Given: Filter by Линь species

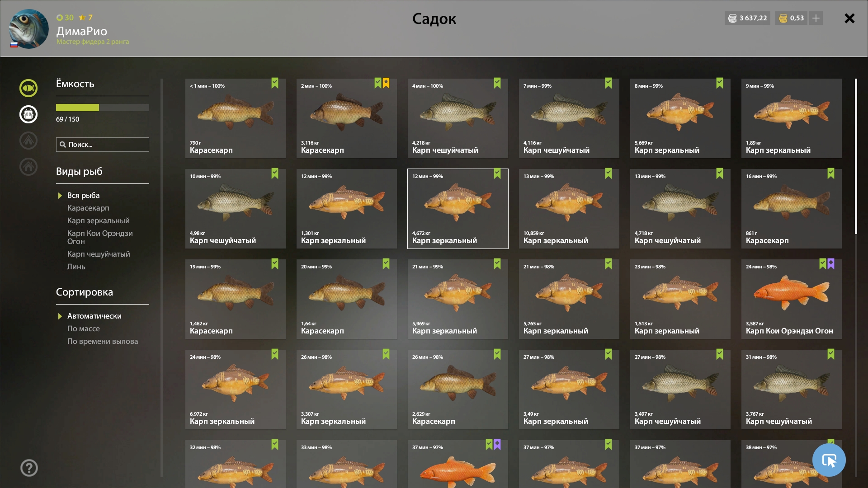Looking at the screenshot, I should click(x=76, y=267).
